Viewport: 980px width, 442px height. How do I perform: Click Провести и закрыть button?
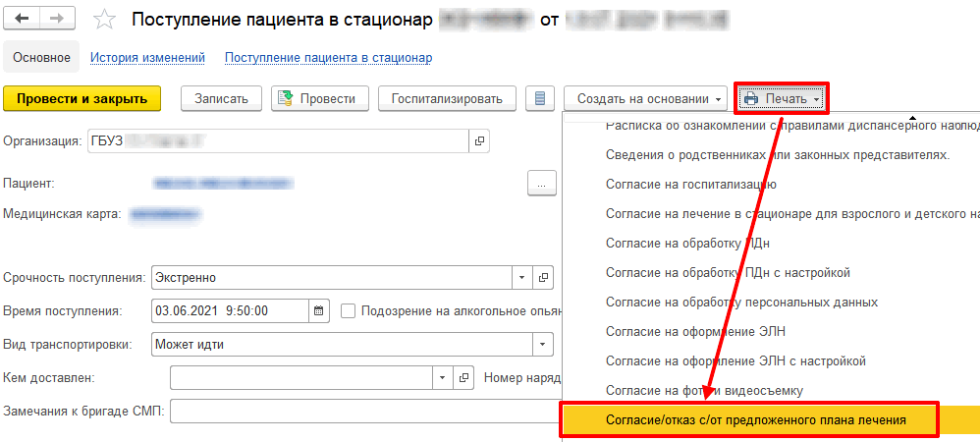point(82,98)
